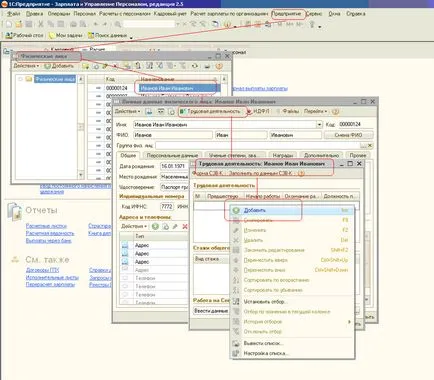
Task: Click help icon in Трудовая деятельность window toolbar
Action: point(301,174)
